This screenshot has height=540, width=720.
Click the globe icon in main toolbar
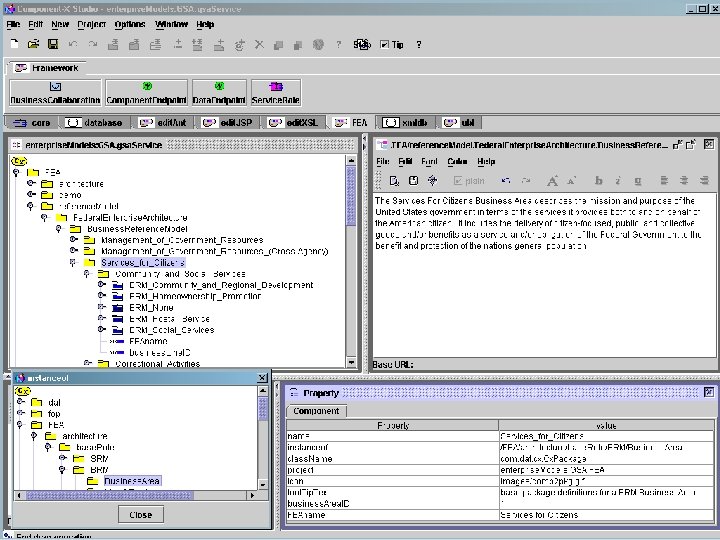(318, 44)
